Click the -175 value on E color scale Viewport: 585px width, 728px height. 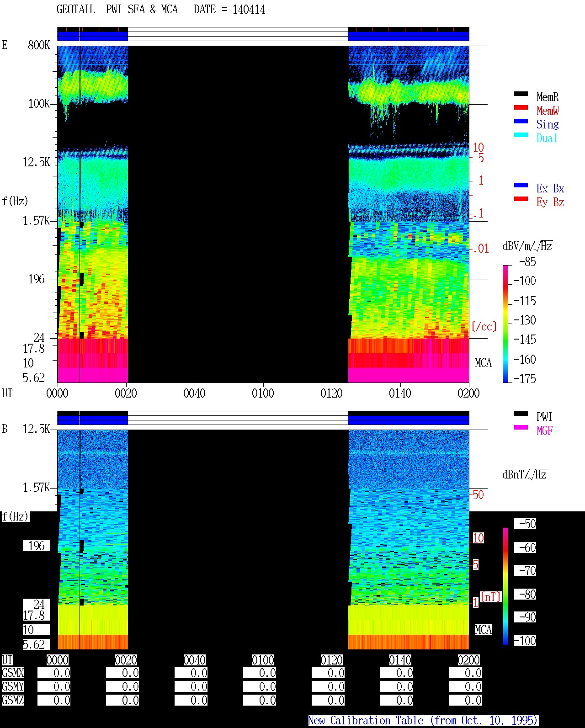pos(525,378)
